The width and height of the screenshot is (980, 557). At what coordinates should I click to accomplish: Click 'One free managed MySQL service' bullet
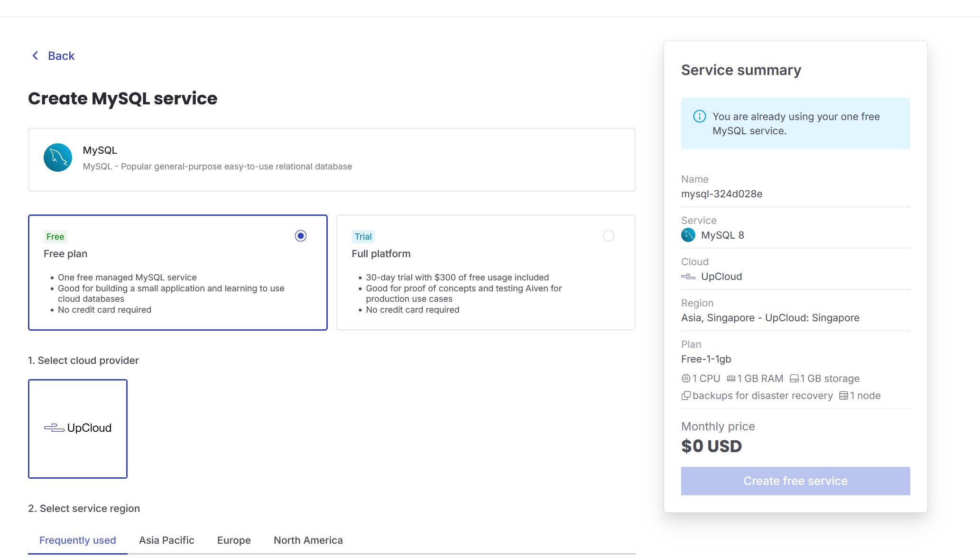coord(127,278)
